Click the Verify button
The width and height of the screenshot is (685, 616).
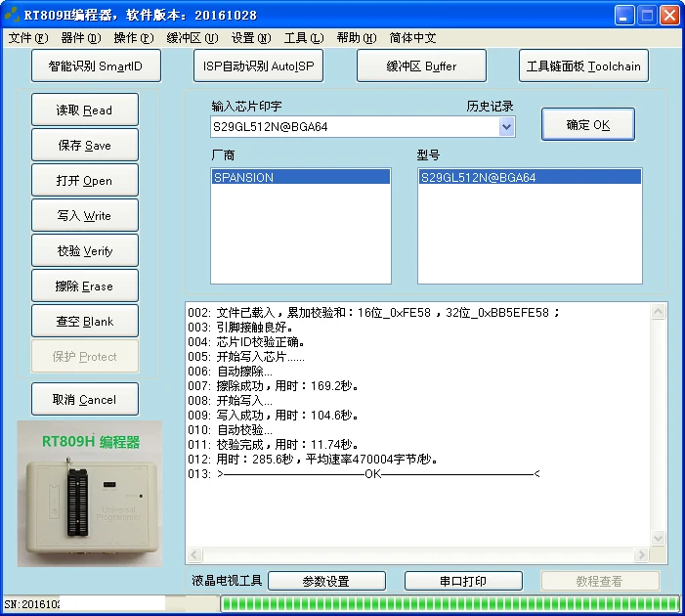tap(85, 250)
